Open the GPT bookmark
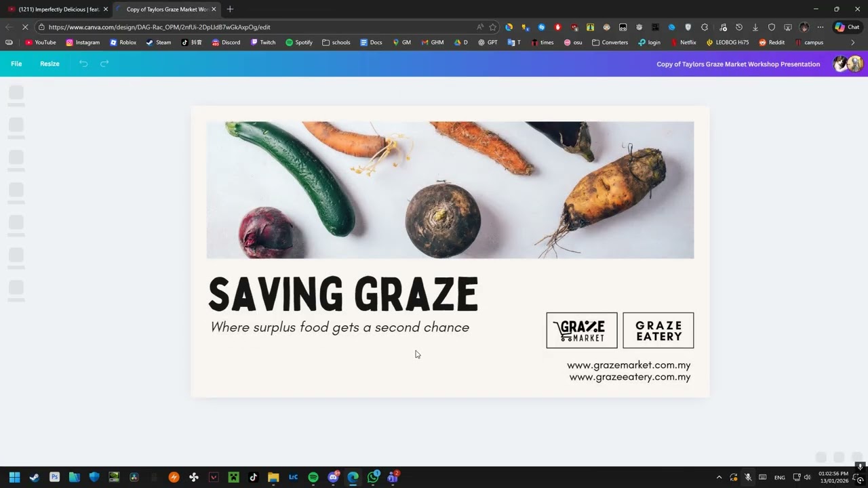Image resolution: width=868 pixels, height=488 pixels. click(488, 43)
